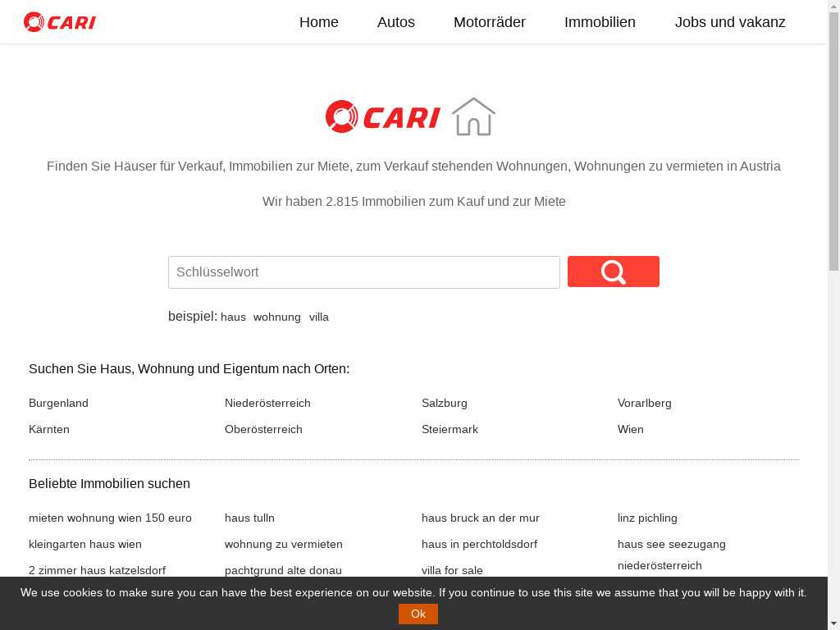Browse properties in Salzburg
The width and height of the screenshot is (840, 630).
[x=444, y=403]
